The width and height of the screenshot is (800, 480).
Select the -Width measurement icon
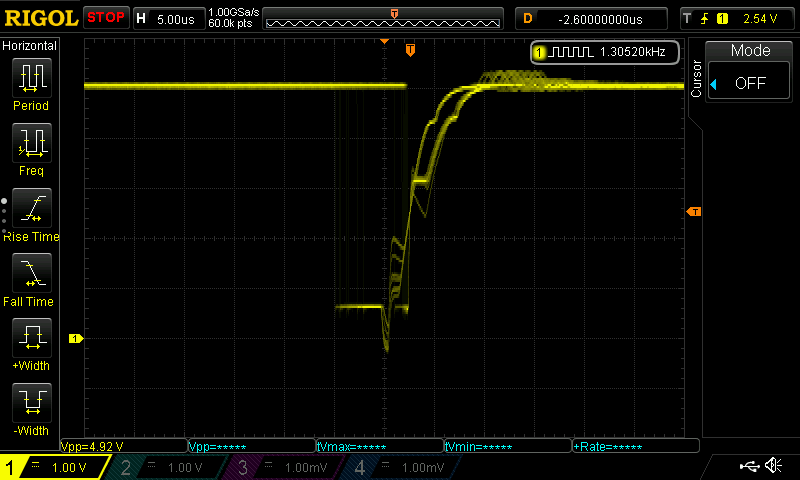32,402
